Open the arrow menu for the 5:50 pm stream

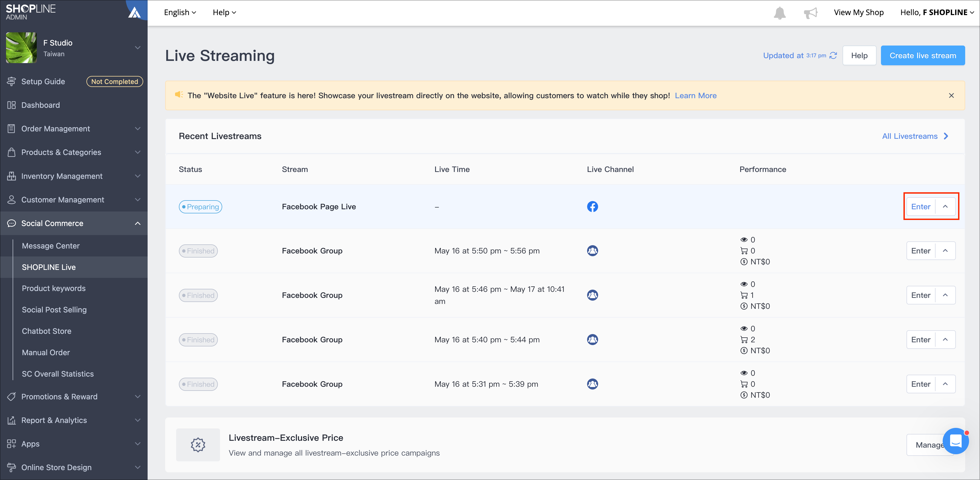945,251
